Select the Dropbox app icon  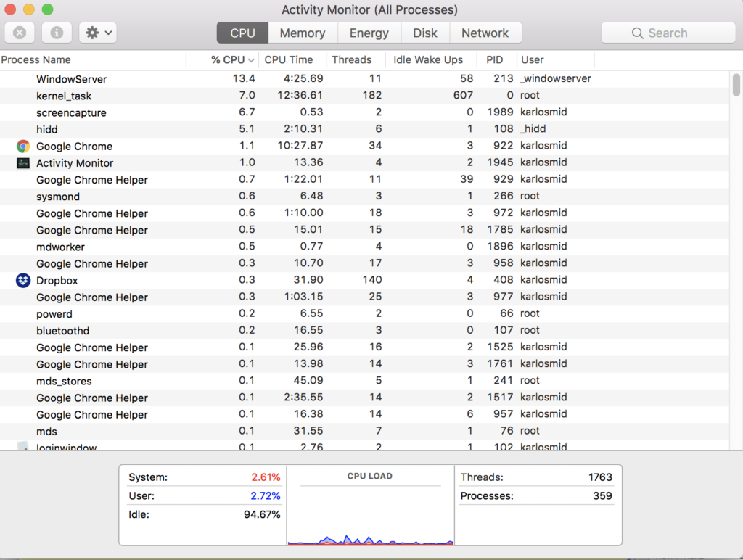(x=22, y=281)
